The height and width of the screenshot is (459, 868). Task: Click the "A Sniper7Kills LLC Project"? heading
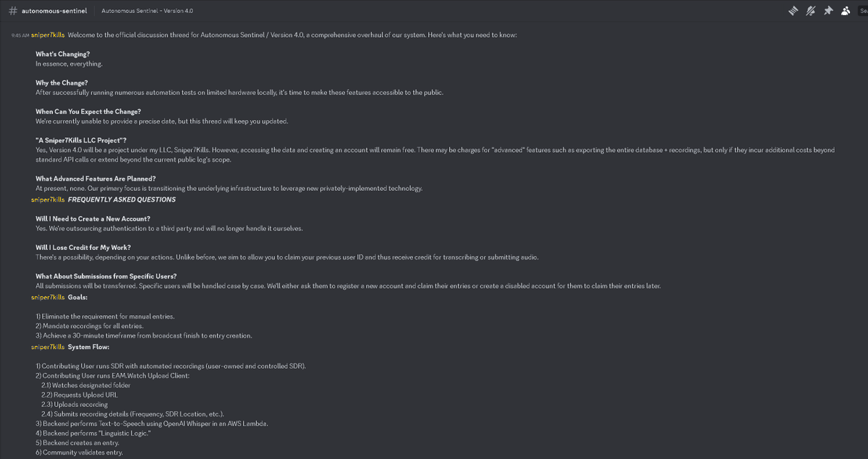click(81, 140)
